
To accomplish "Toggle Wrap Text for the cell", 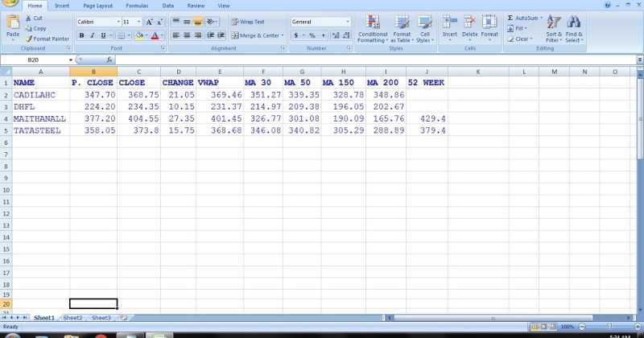I will pos(247,22).
